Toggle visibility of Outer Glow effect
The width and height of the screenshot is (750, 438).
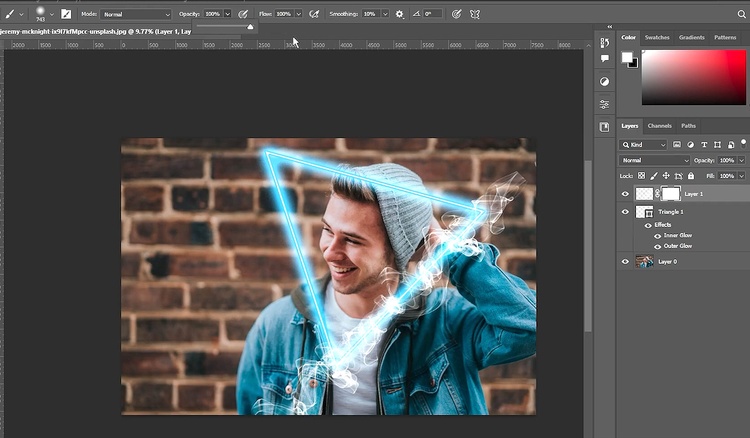tap(658, 245)
